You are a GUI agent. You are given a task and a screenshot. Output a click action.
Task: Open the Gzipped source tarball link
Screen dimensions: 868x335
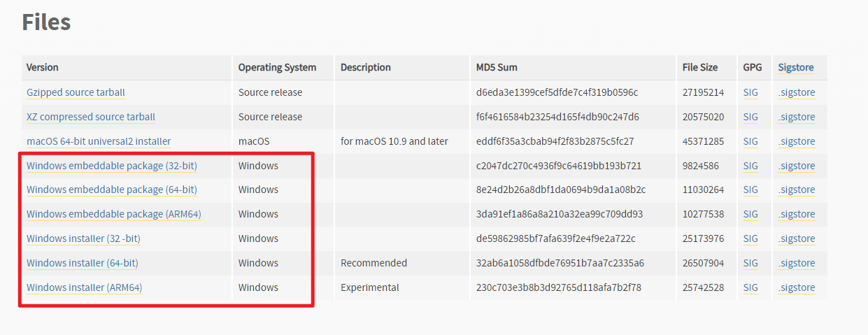point(76,92)
